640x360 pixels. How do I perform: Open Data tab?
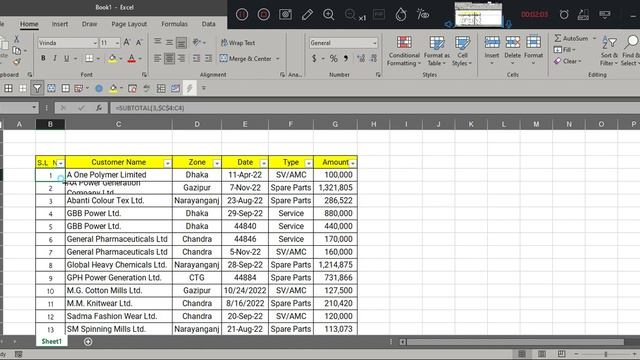tap(208, 24)
